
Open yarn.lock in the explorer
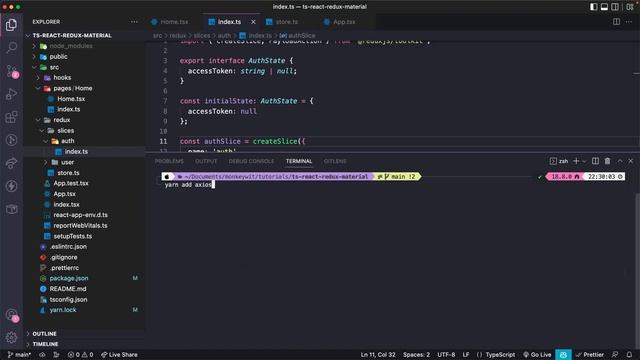tap(63, 310)
